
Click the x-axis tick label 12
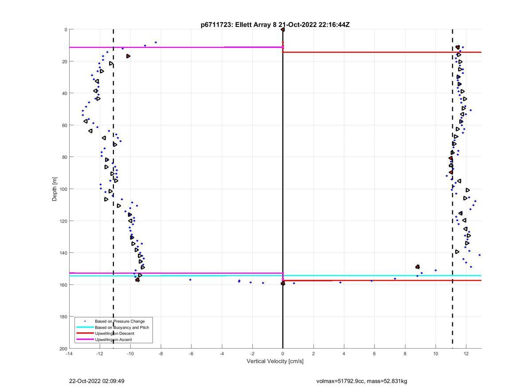(x=466, y=353)
